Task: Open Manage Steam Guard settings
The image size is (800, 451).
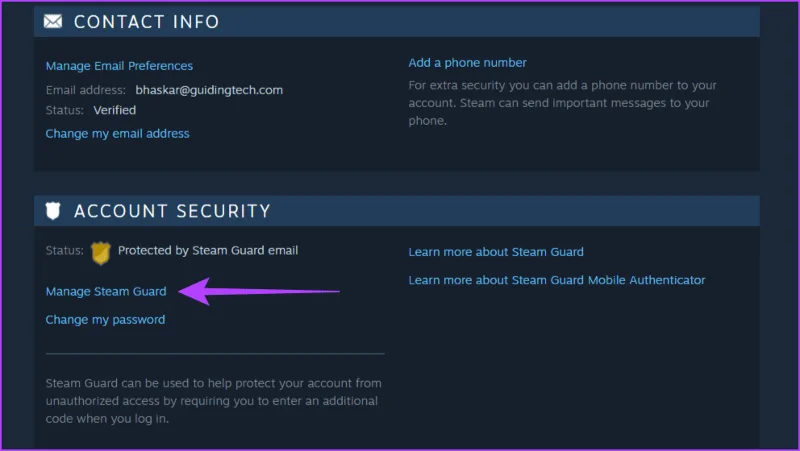Action: pyautogui.click(x=106, y=291)
